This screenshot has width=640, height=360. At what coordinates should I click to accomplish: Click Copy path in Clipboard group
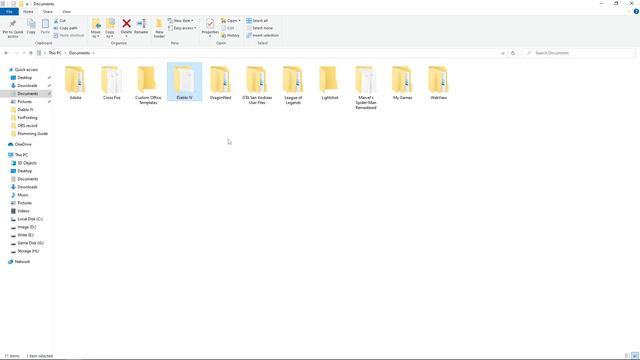65,28
